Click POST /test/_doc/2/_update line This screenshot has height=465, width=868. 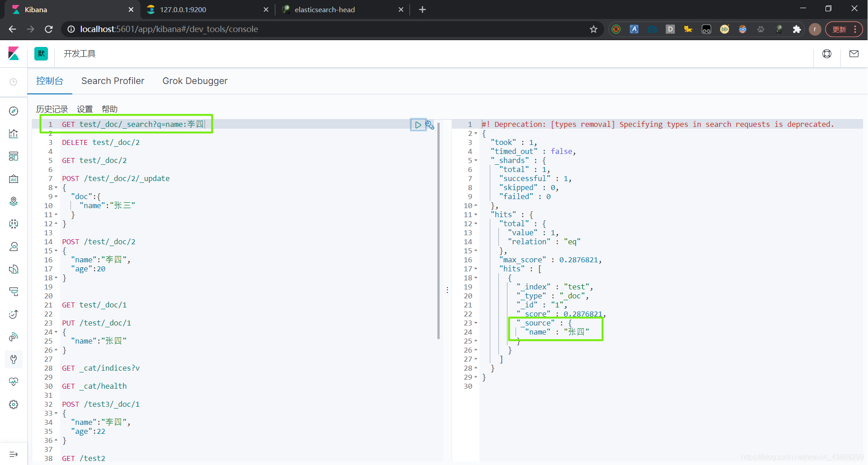coord(116,179)
